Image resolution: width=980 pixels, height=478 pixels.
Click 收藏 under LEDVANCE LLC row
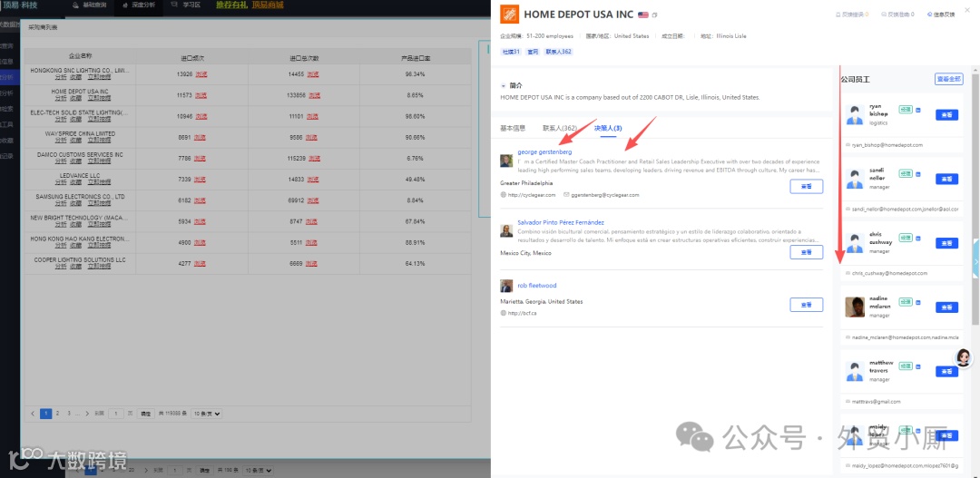click(75, 181)
